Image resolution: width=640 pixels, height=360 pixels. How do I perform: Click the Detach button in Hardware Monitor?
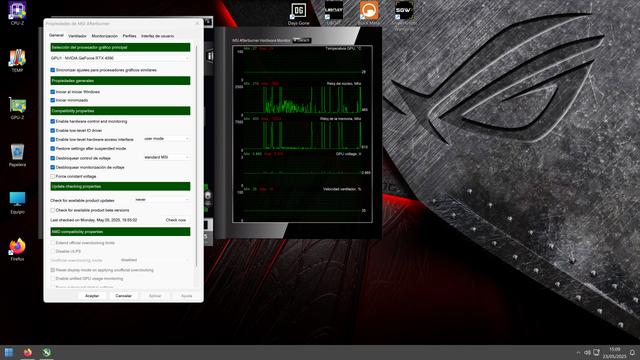tap(302, 40)
